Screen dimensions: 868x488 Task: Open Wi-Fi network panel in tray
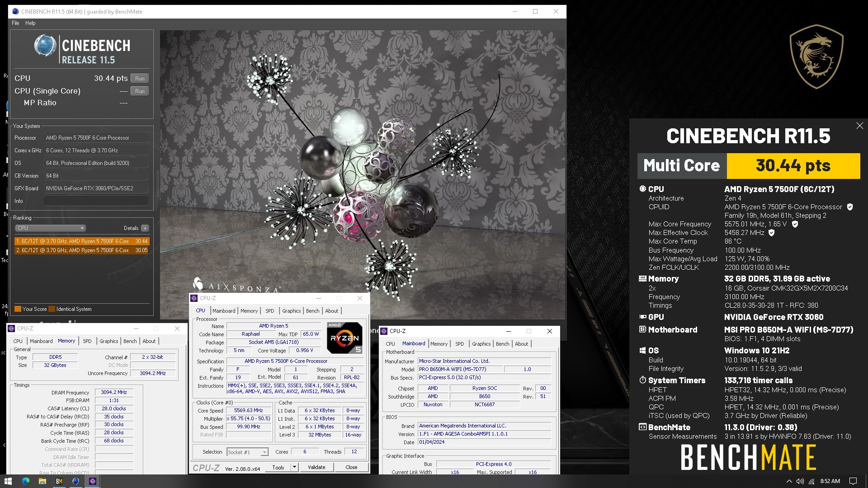[812, 481]
